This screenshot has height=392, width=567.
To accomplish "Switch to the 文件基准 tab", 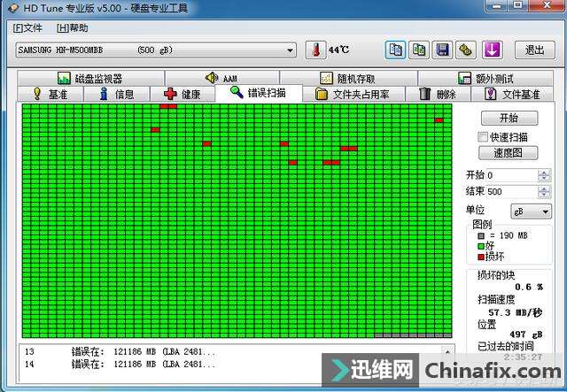I will tap(512, 95).
